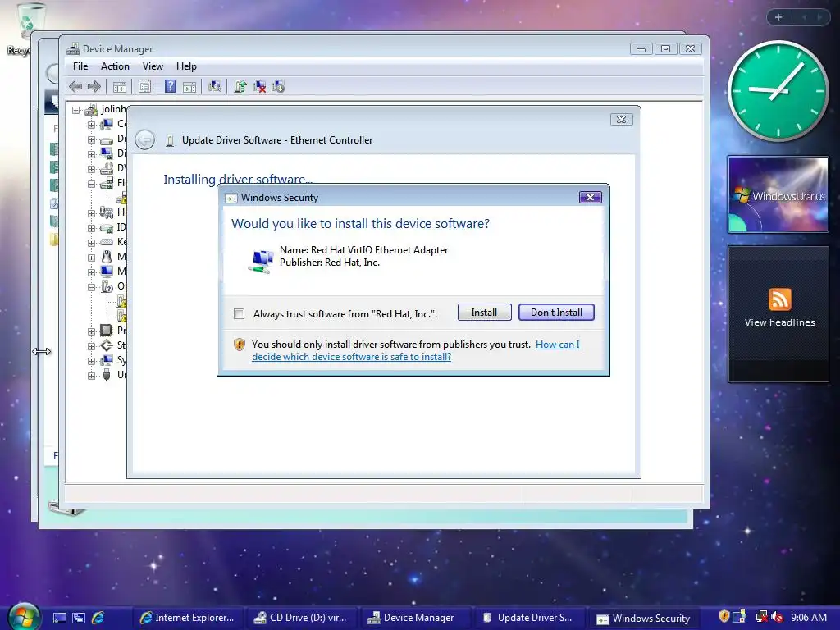This screenshot has width=840, height=630.
Task: Click the network disconnected red X tray icon
Action: pyautogui.click(x=761, y=617)
